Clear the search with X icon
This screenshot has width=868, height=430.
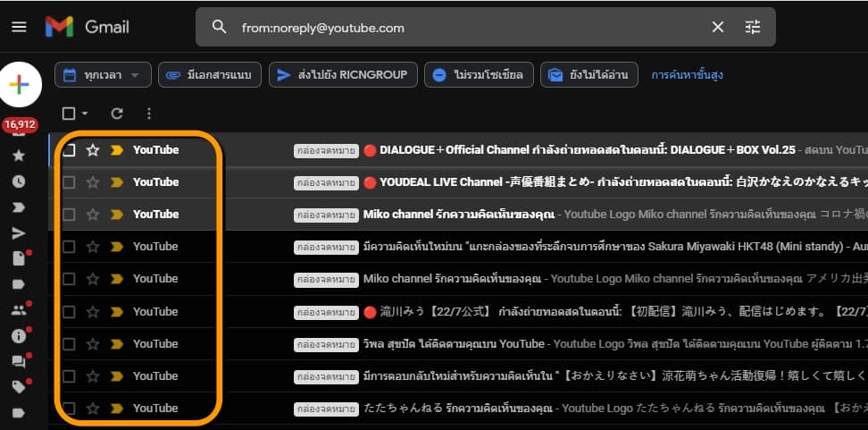click(x=717, y=28)
